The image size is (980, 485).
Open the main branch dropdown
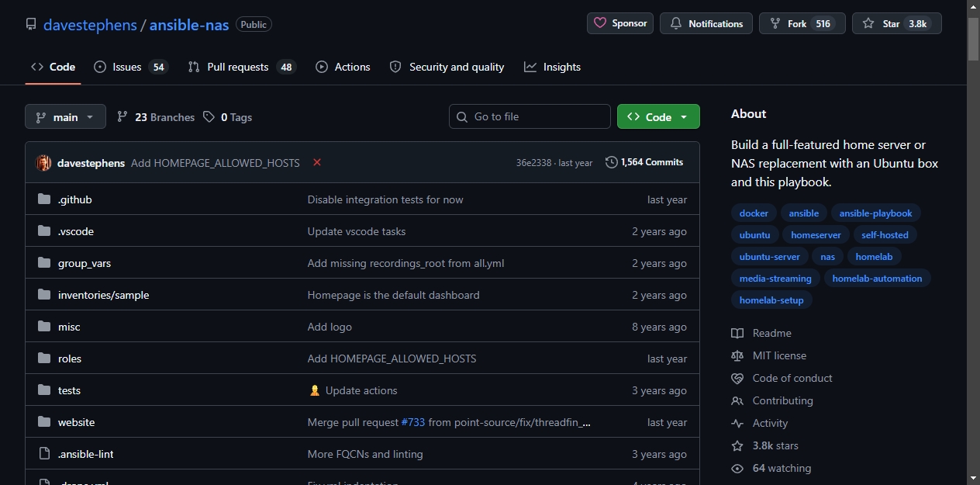tap(65, 117)
